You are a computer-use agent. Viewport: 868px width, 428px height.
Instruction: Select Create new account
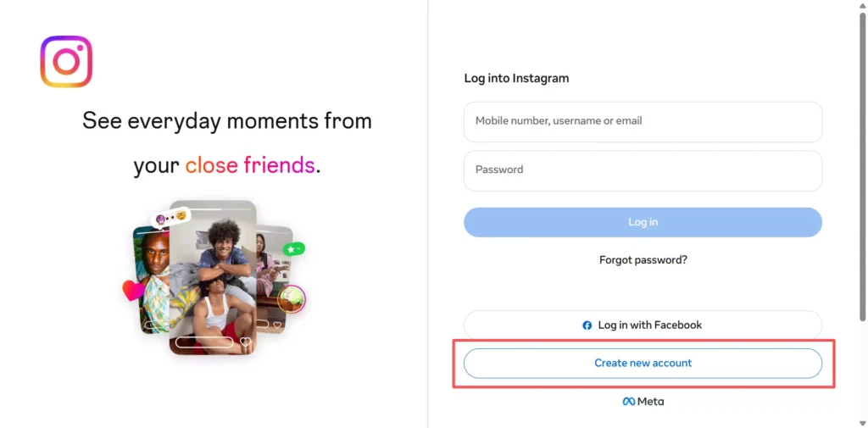pos(643,364)
